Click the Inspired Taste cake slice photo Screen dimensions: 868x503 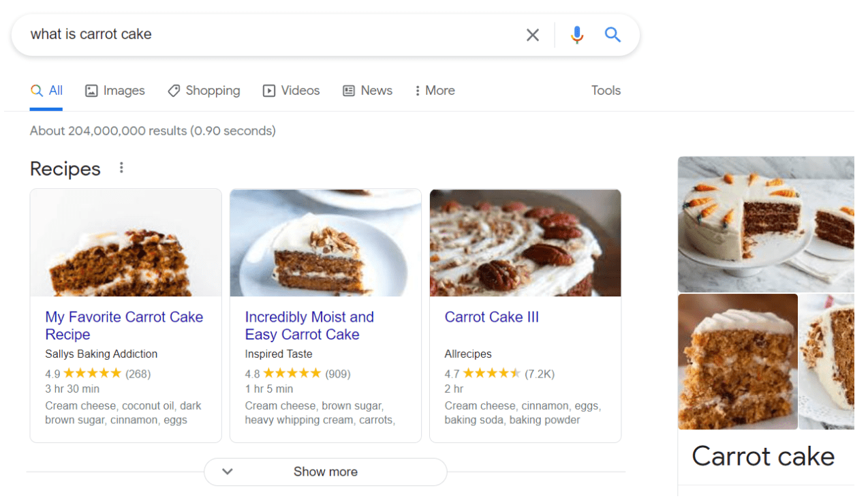pyautogui.click(x=326, y=243)
